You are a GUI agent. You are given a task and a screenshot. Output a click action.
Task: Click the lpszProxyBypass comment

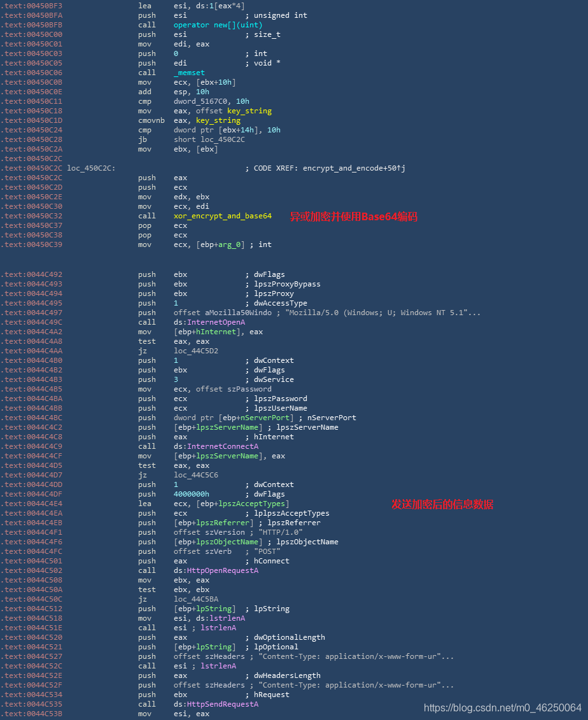point(288,284)
